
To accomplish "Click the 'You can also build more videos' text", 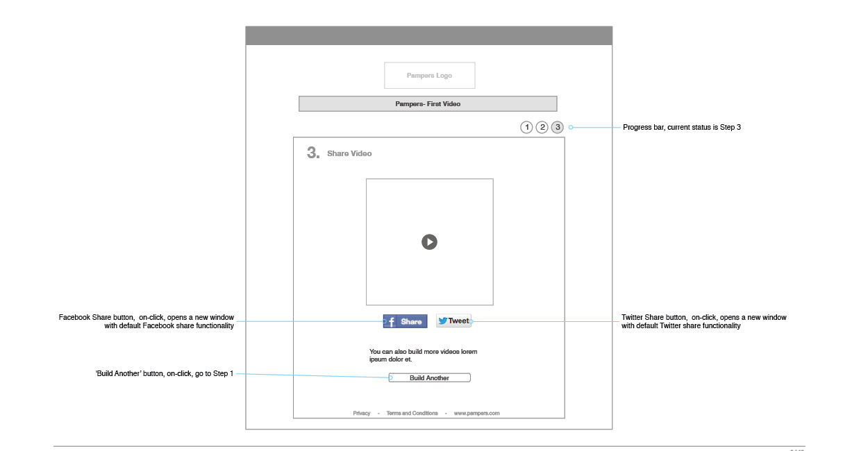I will 424,355.
